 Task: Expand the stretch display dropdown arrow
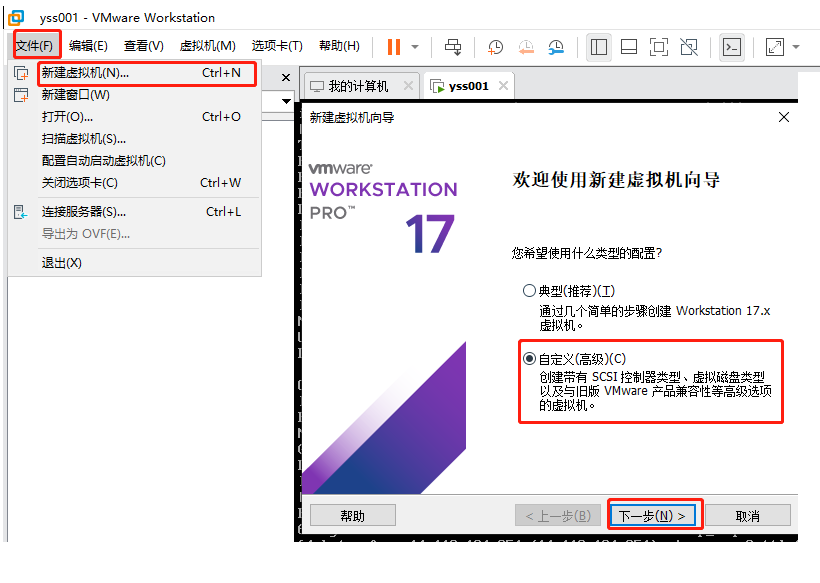pos(796,47)
